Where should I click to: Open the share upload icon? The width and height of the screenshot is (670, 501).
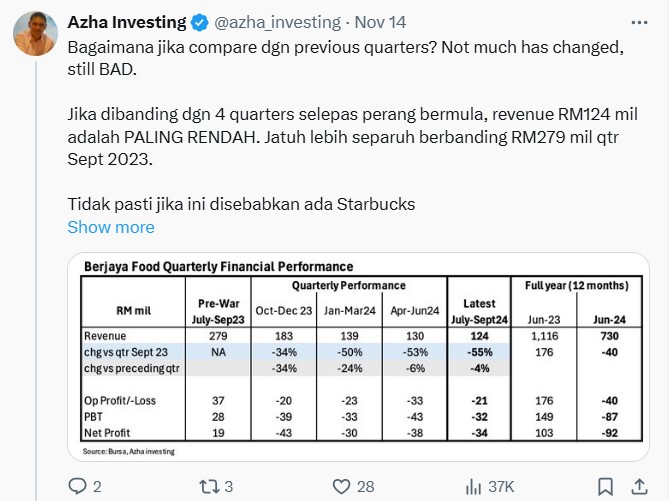coord(639,486)
